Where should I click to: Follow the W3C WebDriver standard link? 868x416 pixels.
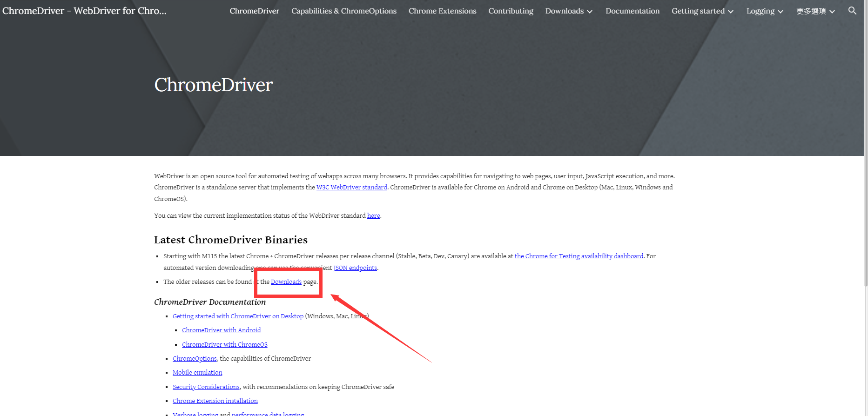[352, 187]
